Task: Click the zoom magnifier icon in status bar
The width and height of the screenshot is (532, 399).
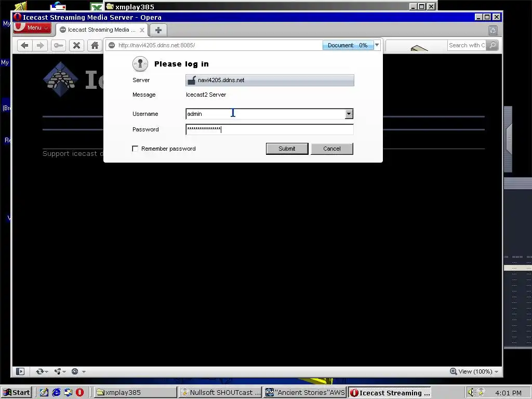Action: [453, 371]
